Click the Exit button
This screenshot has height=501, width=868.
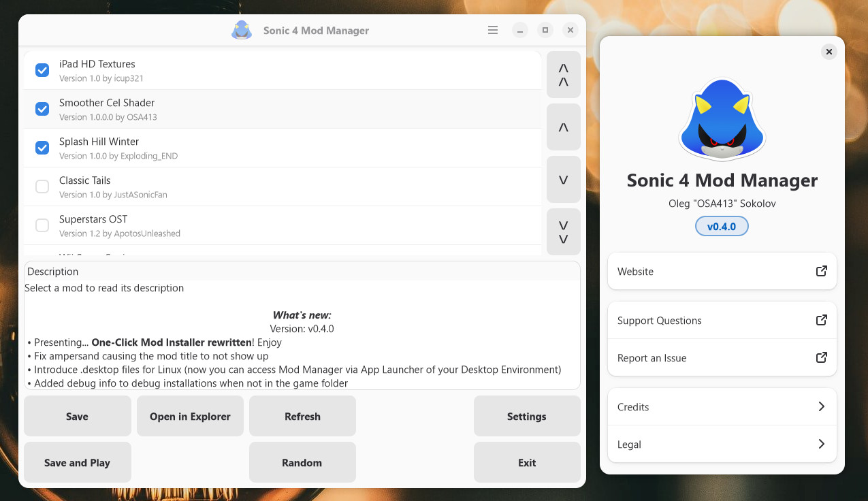pos(527,462)
